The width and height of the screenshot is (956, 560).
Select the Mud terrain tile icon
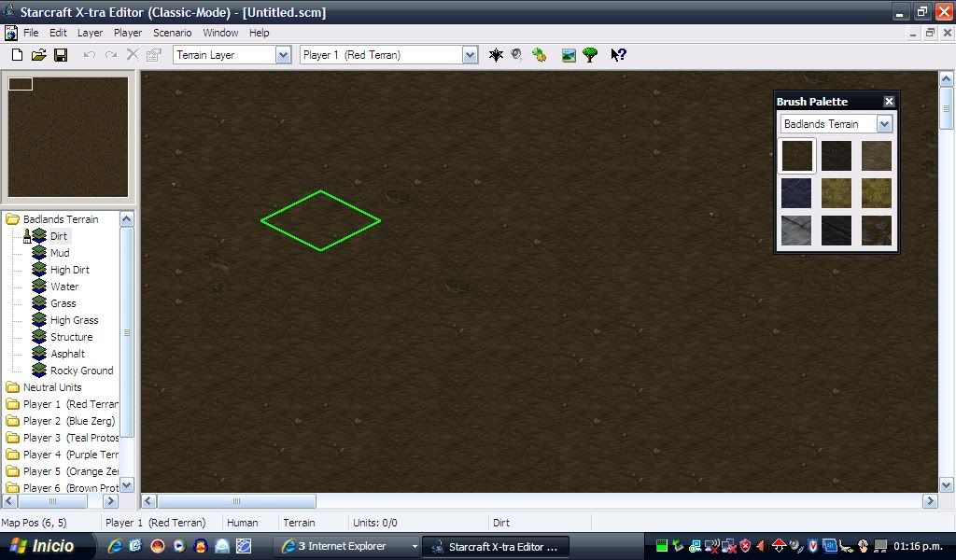[39, 252]
